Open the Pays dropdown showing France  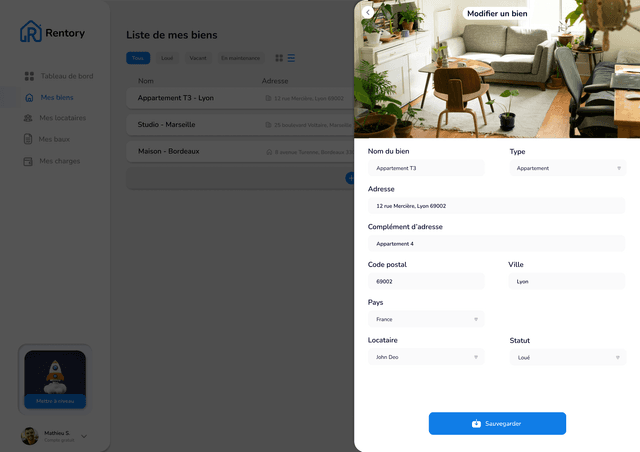[425, 320]
